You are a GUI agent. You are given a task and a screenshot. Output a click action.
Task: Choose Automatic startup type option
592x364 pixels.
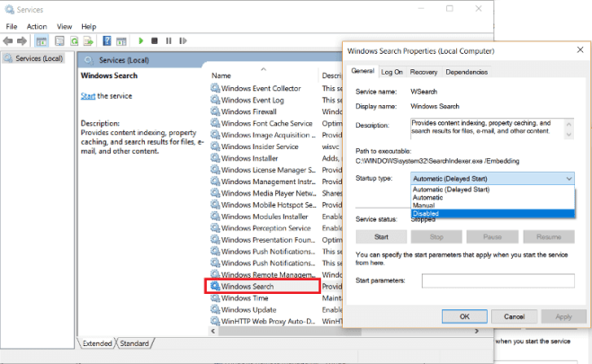click(x=492, y=197)
